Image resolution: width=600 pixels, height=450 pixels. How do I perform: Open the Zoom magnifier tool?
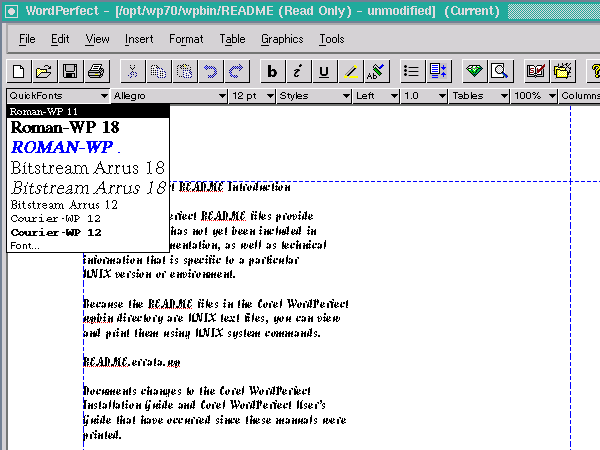point(500,71)
